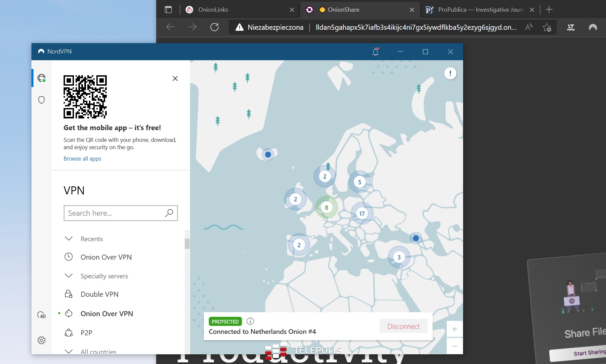Go back in the browser

click(x=170, y=27)
